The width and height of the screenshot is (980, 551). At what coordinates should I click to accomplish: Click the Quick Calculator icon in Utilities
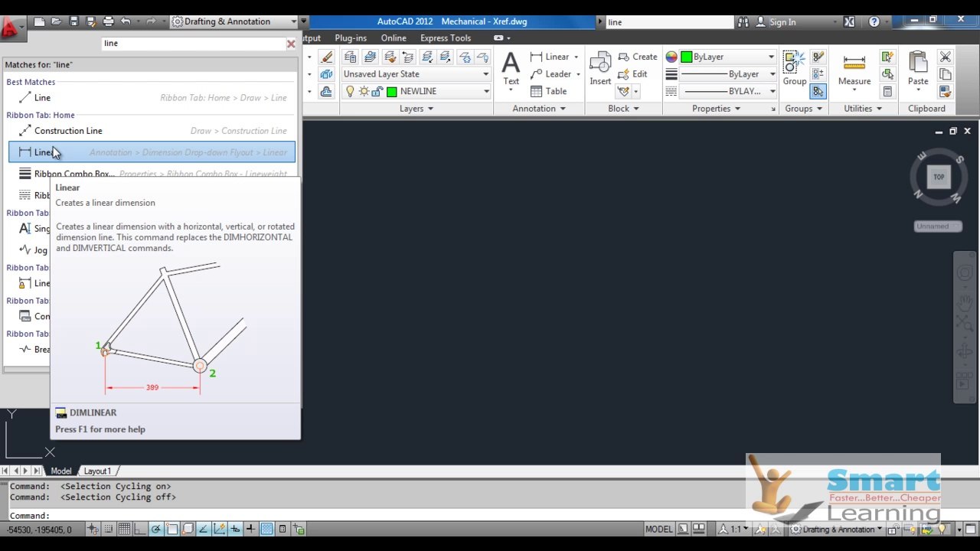pyautogui.click(x=887, y=92)
